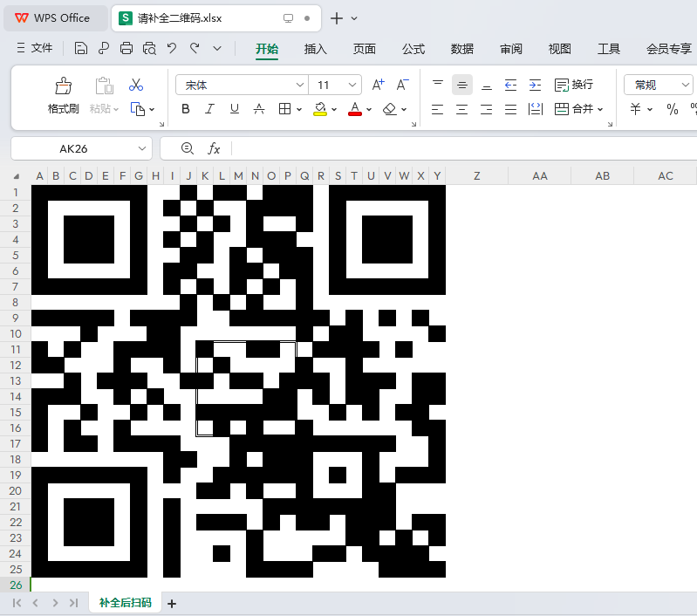Viewport: 697px width, 616px height.
Task: Click the Insert Function fx icon
Action: click(x=214, y=148)
